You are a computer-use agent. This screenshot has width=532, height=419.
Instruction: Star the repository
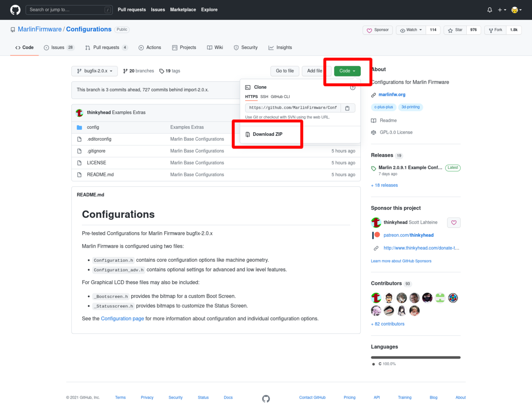(x=455, y=30)
